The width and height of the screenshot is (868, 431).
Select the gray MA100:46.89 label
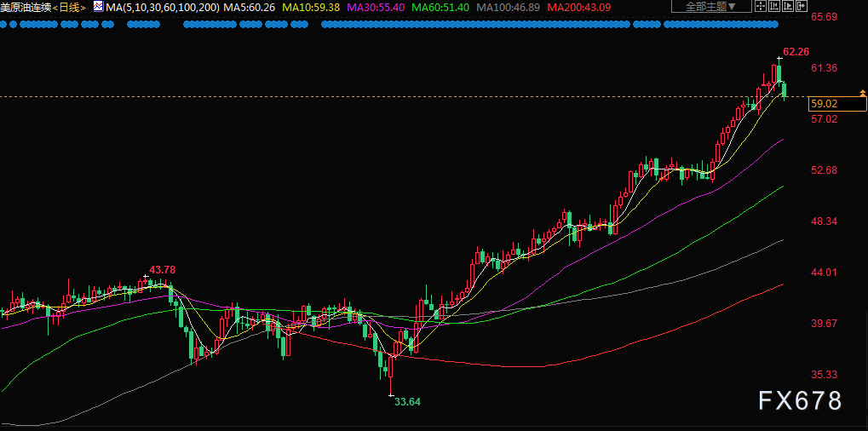pos(509,7)
